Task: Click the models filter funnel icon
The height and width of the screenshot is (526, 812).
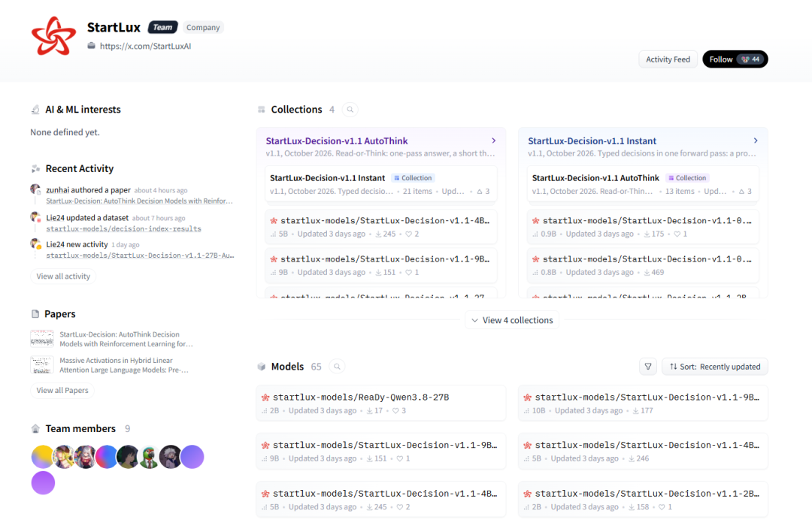Action: [648, 367]
